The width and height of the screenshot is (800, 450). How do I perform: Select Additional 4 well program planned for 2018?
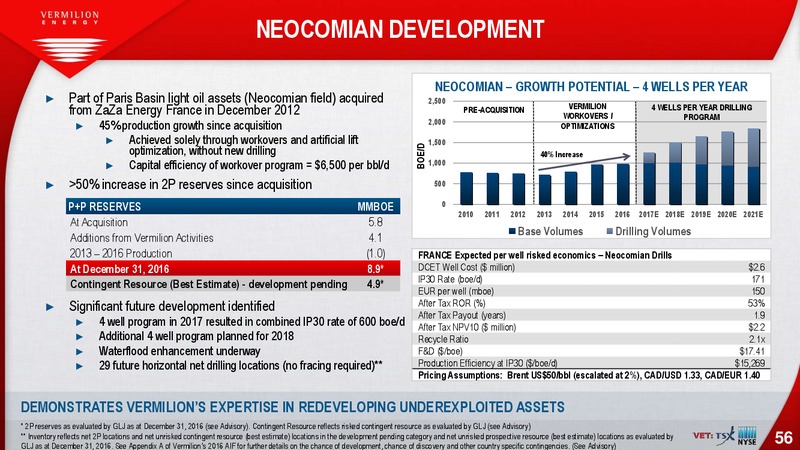click(196, 336)
